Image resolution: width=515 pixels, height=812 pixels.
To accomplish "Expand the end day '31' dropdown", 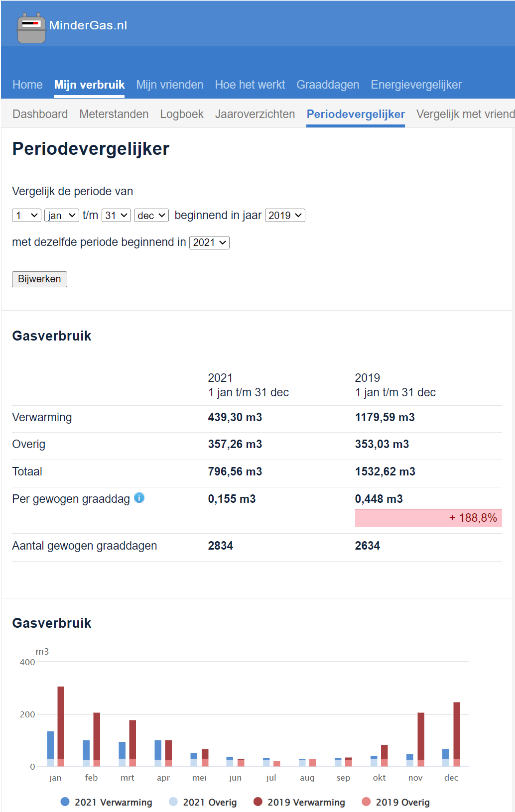I will pos(117,216).
